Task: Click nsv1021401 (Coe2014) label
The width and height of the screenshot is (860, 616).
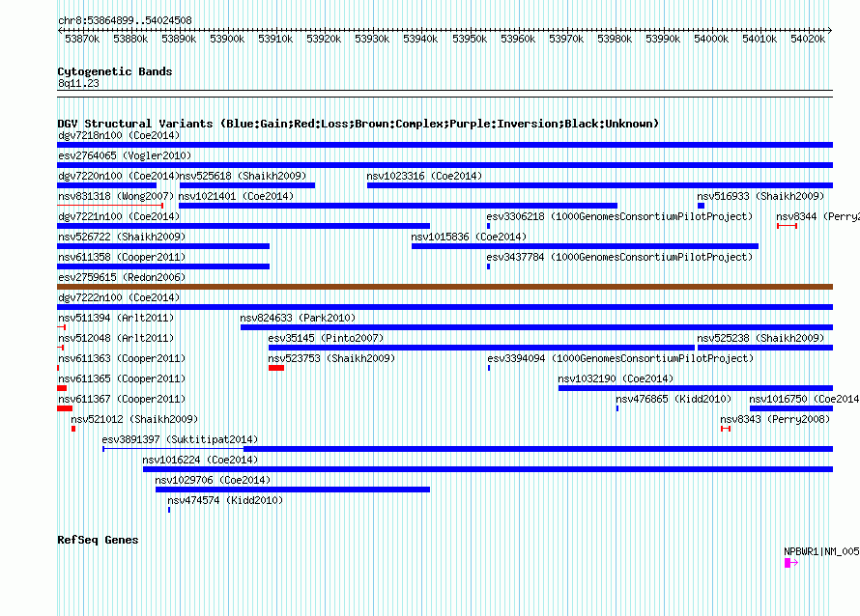Action: [237, 196]
